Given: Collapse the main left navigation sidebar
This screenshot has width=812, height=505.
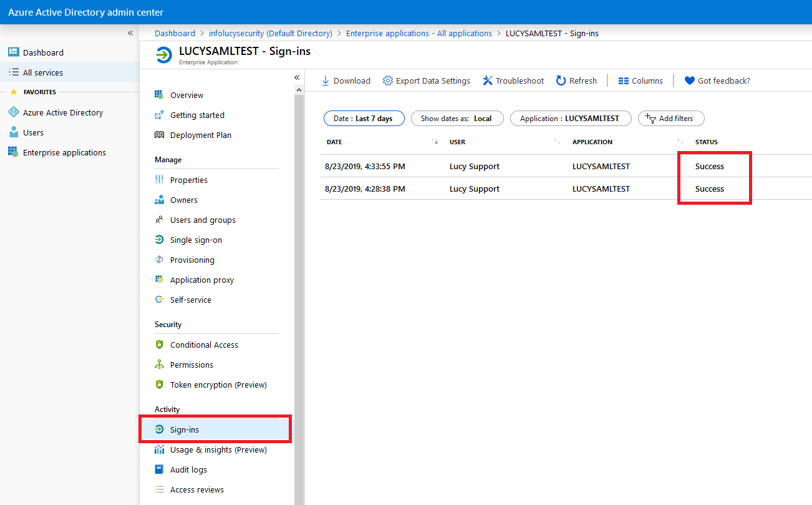Looking at the screenshot, I should tap(130, 33).
